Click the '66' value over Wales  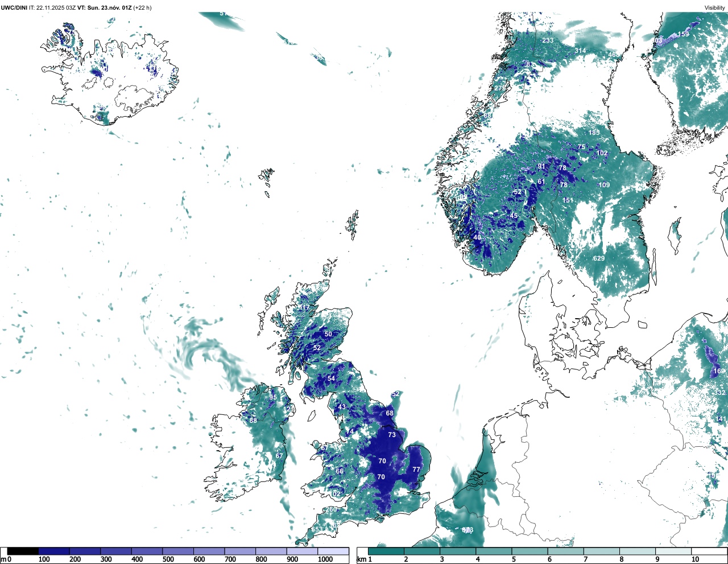coord(340,471)
